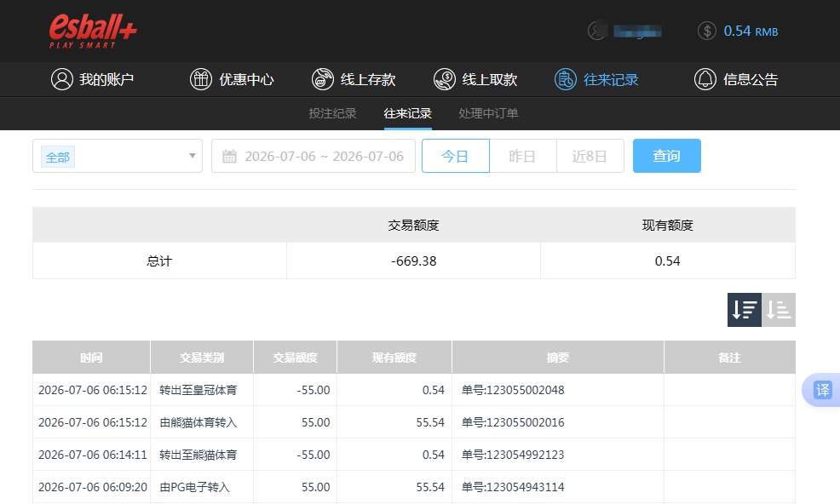Sort records ascending icon
The image size is (840, 504).
pyautogui.click(x=779, y=310)
